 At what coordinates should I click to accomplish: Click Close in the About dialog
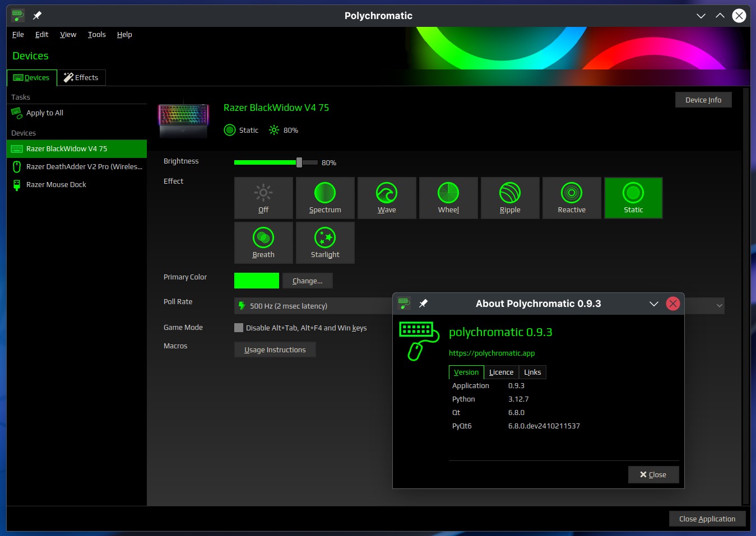click(653, 475)
